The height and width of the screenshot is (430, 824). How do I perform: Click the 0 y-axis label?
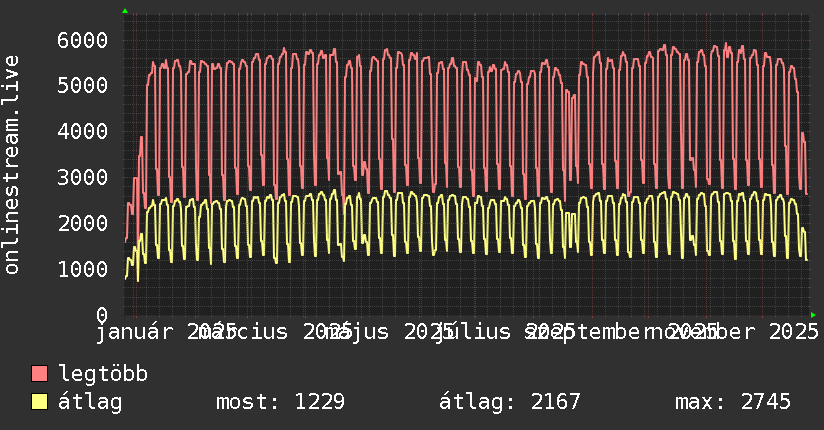coord(102,315)
